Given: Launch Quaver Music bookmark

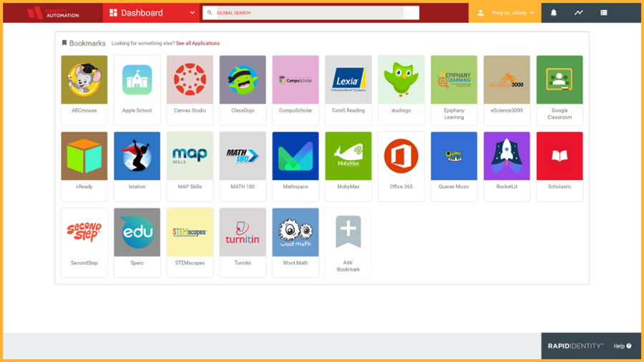Looking at the screenshot, I should coord(454,166).
